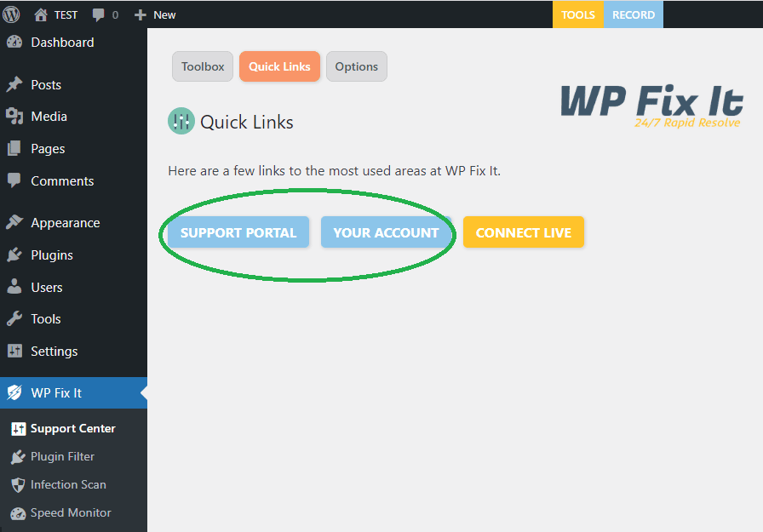Open the TEST site home icon
This screenshot has height=532, width=763.
(41, 15)
